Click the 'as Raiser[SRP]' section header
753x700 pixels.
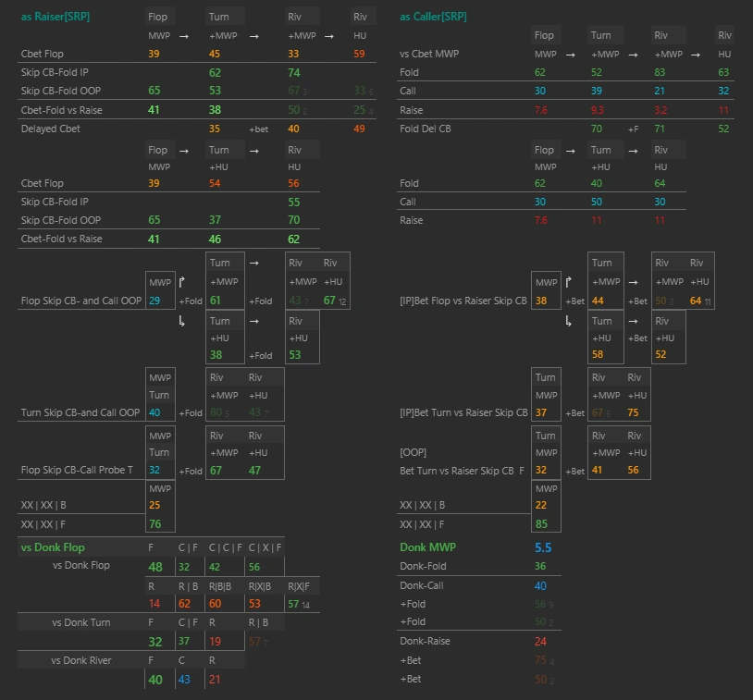click(x=56, y=17)
